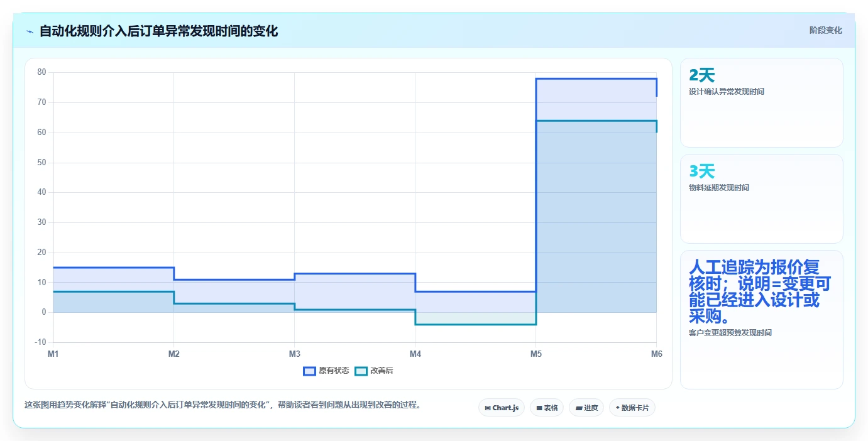Toggle the 改善后 legend entry
This screenshot has height=441, width=868.
(374, 371)
